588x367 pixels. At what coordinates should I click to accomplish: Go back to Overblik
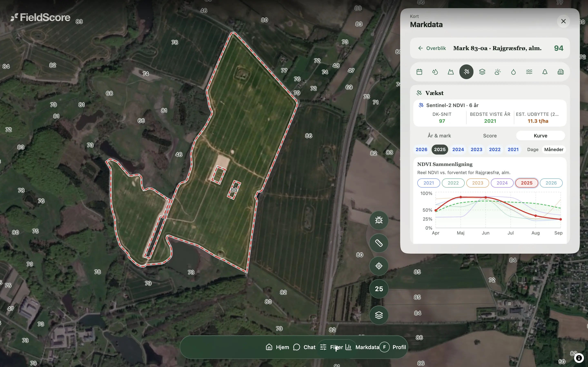point(432,48)
